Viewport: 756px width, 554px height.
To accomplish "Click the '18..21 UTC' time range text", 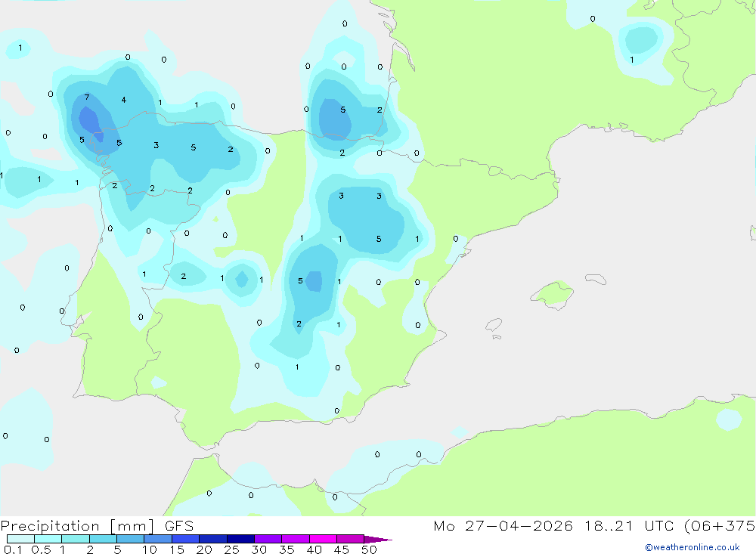I will pyautogui.click(x=629, y=525).
